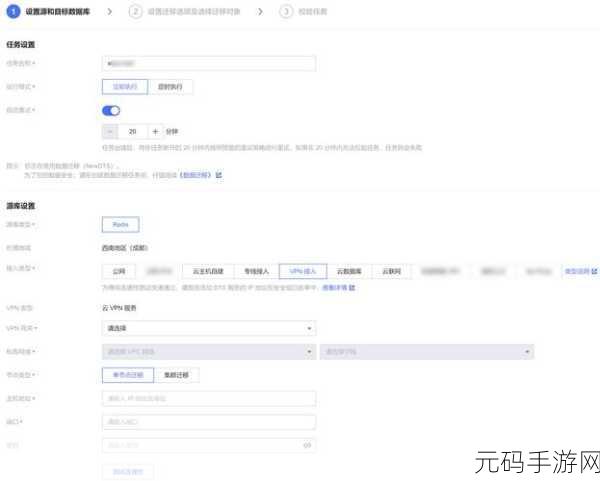600x481 pixels.
Task: Increase the retry minutes with plus button
Action: coord(155,132)
